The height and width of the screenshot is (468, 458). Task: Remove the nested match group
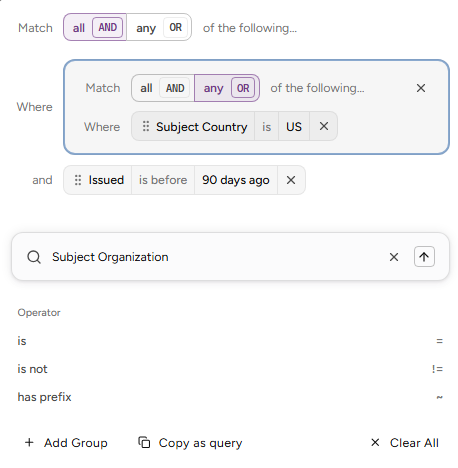(x=421, y=88)
